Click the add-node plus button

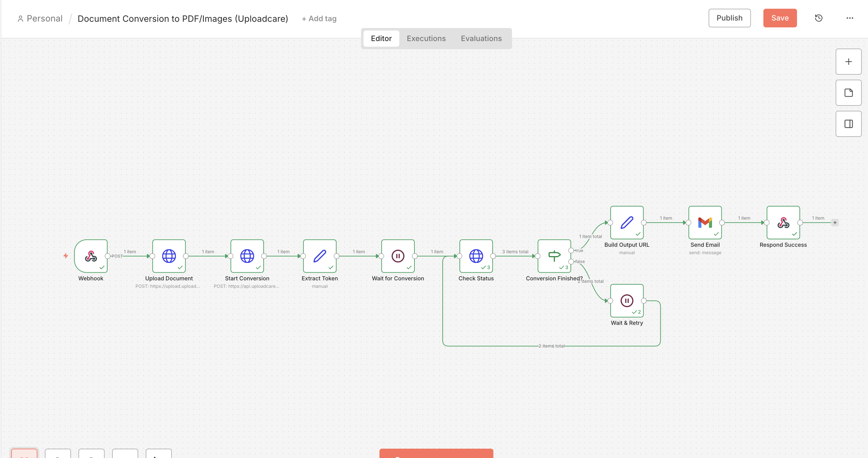848,62
